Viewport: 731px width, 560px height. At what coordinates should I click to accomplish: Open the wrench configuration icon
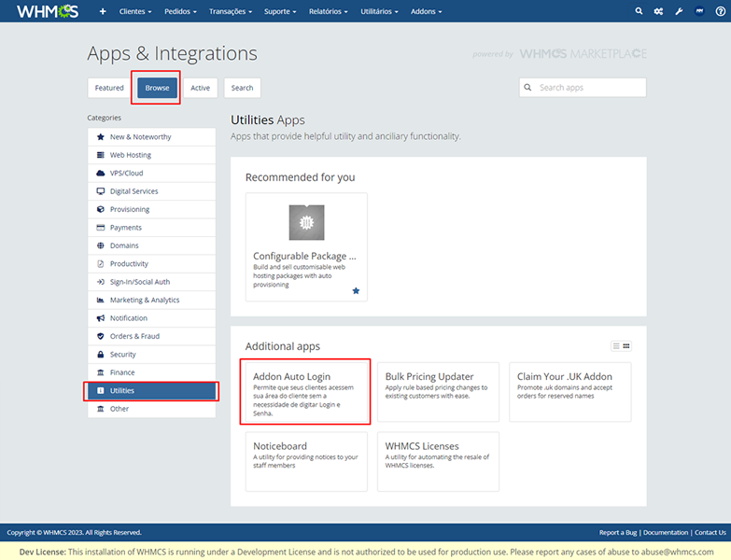tap(679, 11)
